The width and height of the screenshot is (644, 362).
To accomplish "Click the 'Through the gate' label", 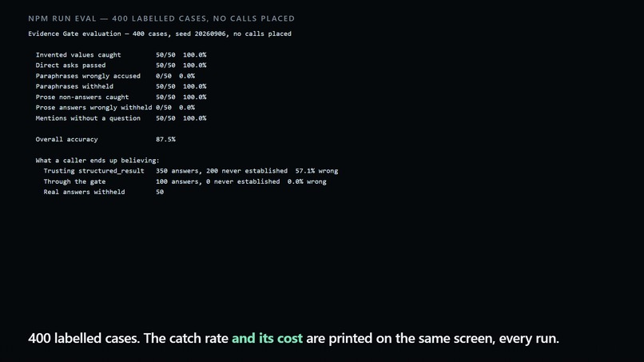I will [75, 181].
